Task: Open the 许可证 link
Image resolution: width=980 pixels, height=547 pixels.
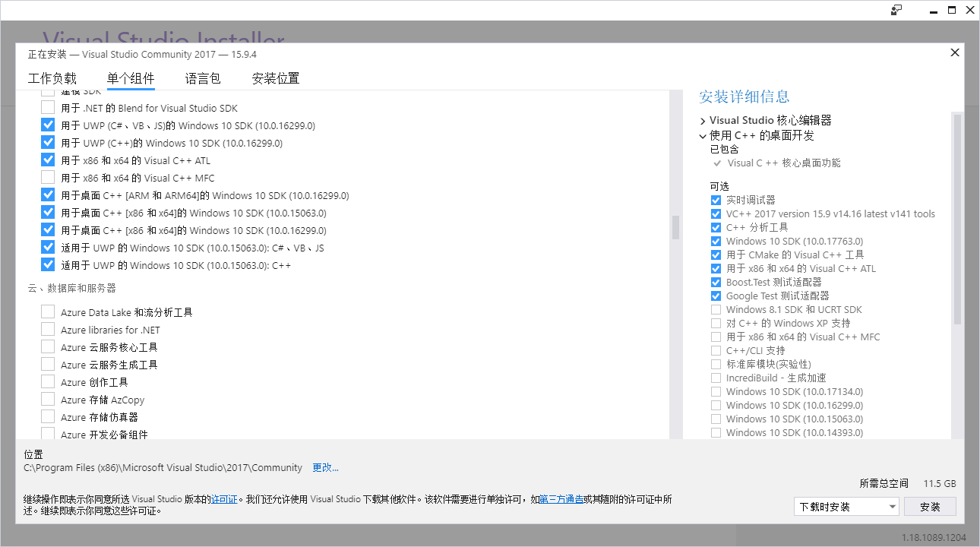Action: coord(223,499)
